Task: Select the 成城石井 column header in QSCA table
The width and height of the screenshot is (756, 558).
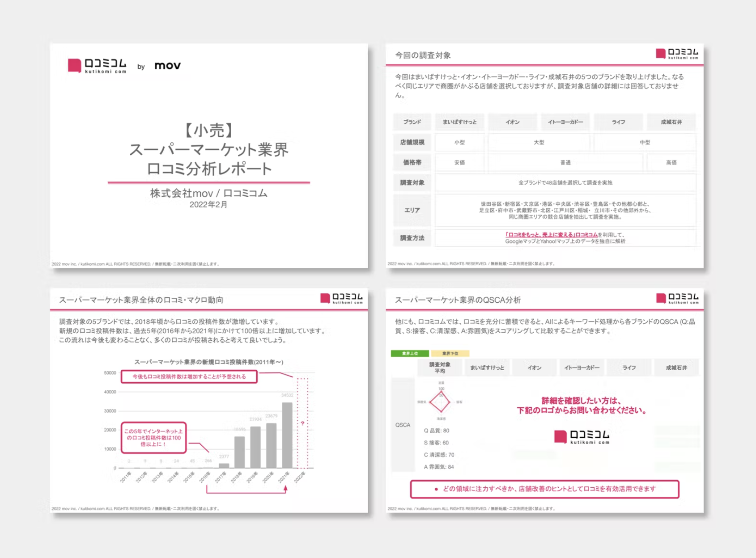Action: pos(676,368)
